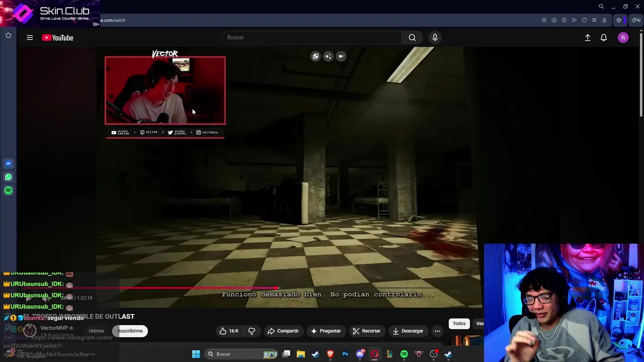Viewport: 644px width, 362px height.
Task: Share the video with Compartir
Action: (283, 331)
